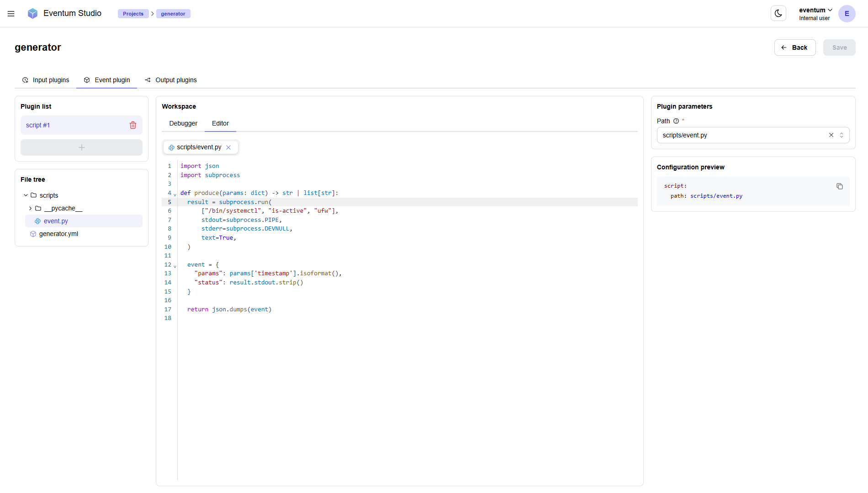Show help for the Path parameter
868x493 pixels.
tap(676, 121)
